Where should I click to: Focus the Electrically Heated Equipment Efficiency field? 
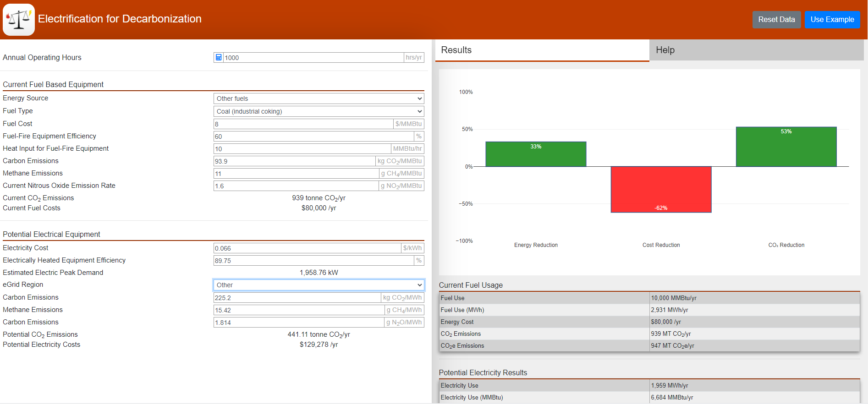pyautogui.click(x=313, y=260)
